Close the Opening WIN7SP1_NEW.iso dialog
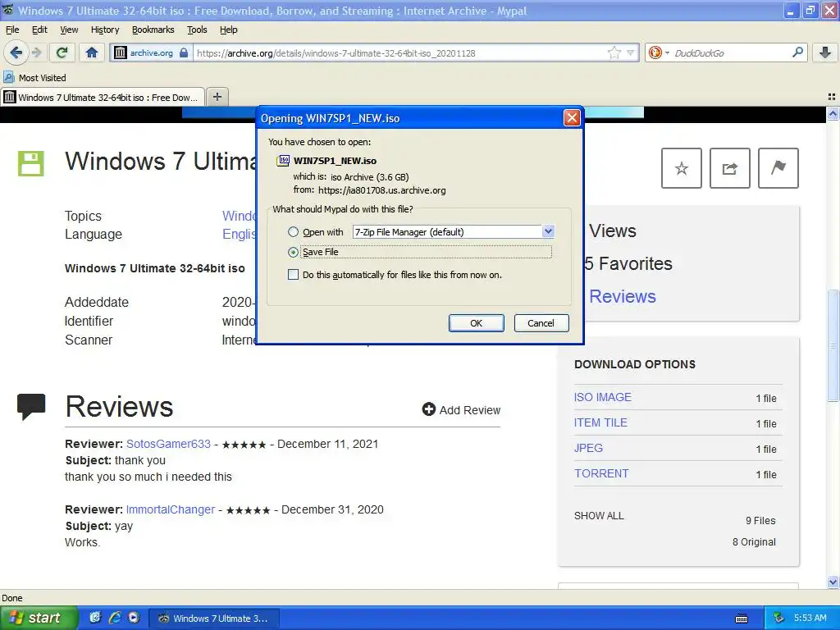The width and height of the screenshot is (840, 630). pyautogui.click(x=572, y=118)
